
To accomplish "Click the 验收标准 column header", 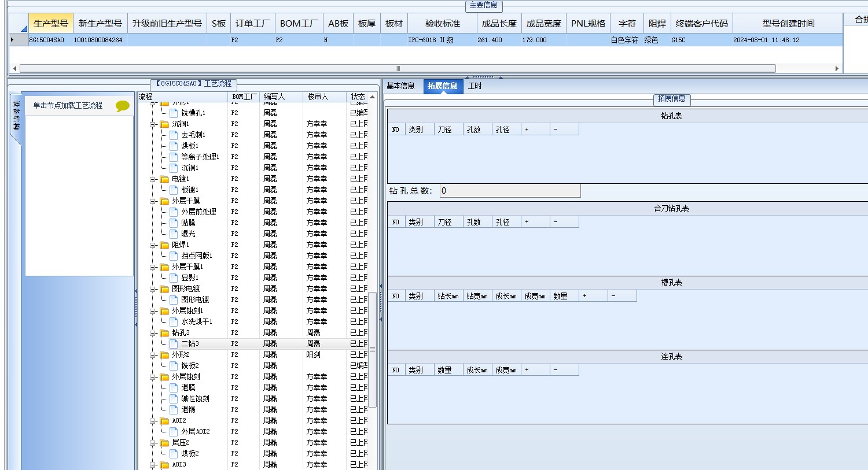I will pyautogui.click(x=443, y=24).
